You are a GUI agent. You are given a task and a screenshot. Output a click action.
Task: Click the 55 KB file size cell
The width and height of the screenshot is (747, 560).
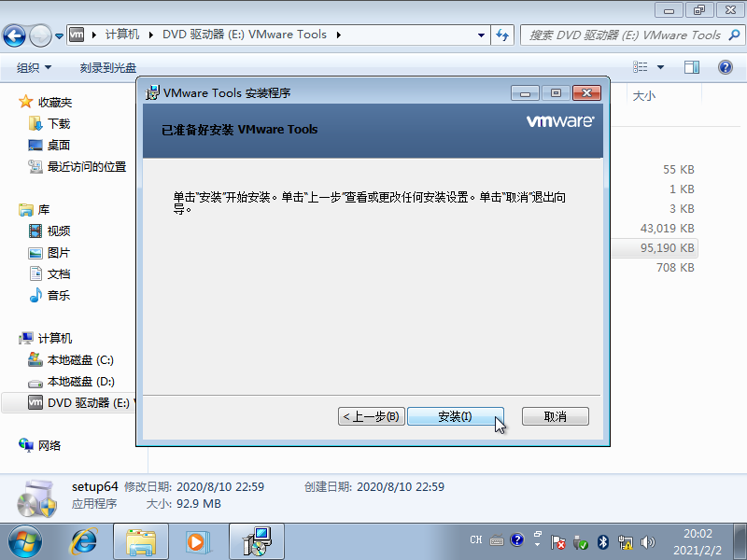click(679, 170)
